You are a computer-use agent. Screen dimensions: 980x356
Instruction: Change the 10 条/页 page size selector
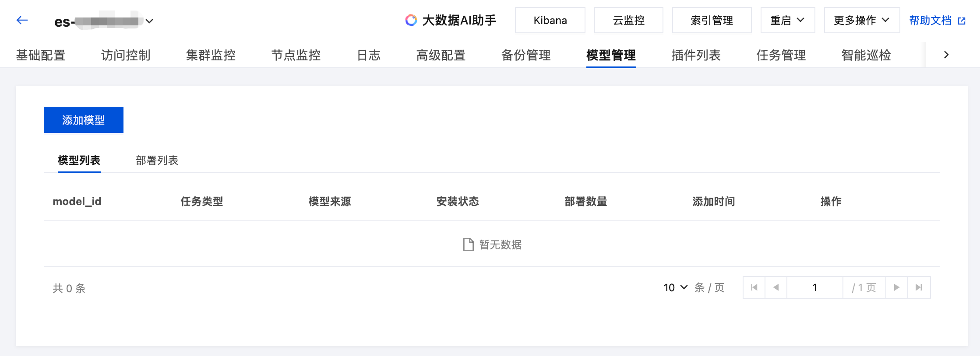tap(675, 287)
